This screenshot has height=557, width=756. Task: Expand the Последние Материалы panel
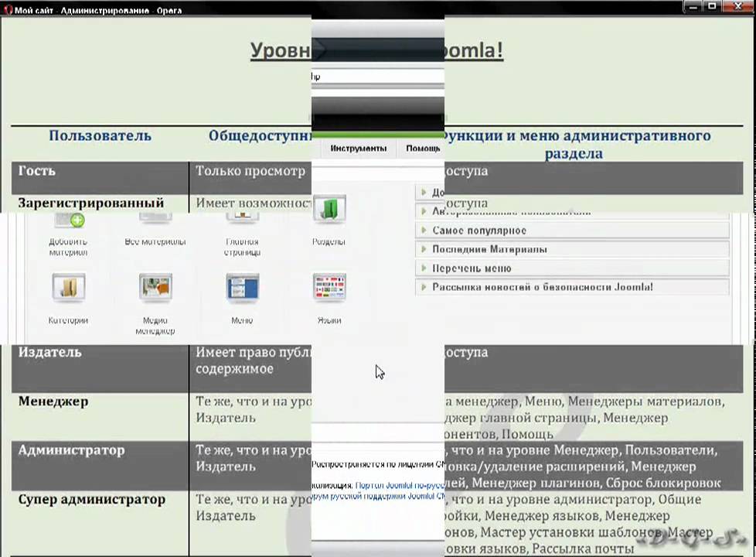[572, 249]
